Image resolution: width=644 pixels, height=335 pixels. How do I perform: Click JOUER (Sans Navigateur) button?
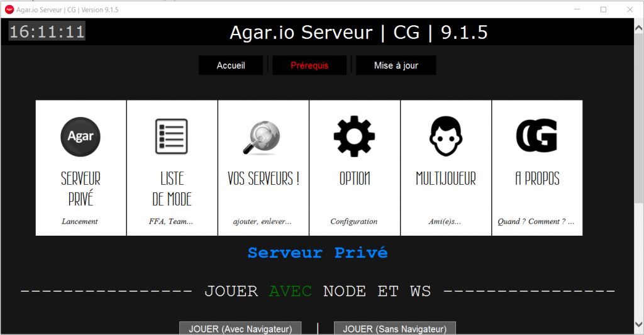pos(395,329)
